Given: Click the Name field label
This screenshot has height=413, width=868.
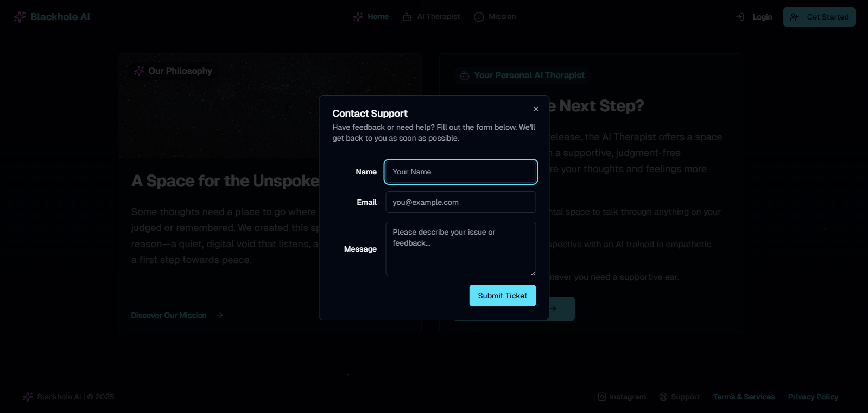Looking at the screenshot, I should (x=366, y=172).
